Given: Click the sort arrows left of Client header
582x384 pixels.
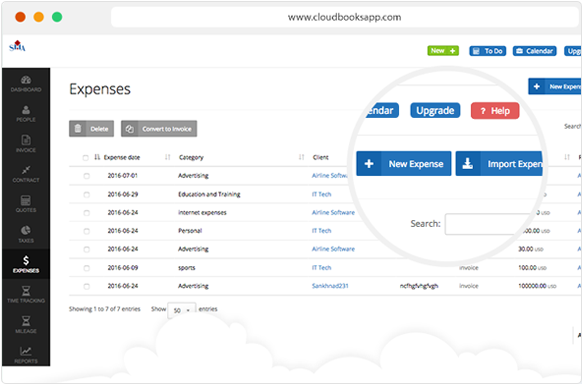Looking at the screenshot, I should tap(301, 157).
